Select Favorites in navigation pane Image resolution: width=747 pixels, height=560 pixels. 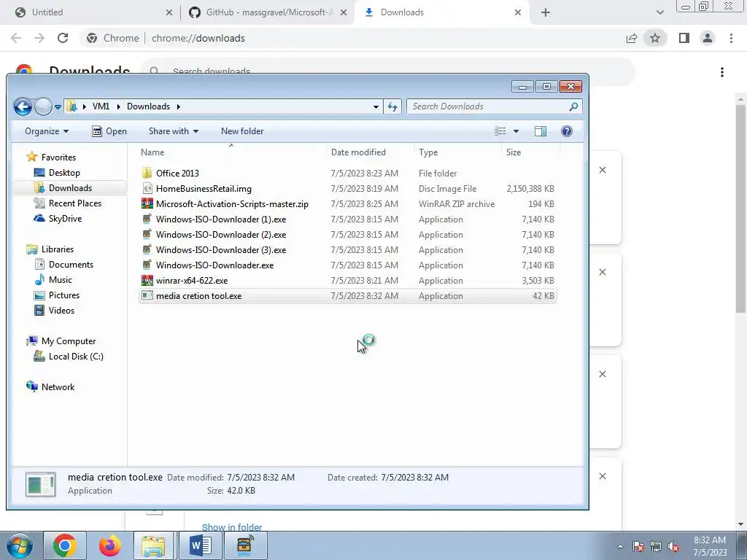(x=58, y=157)
